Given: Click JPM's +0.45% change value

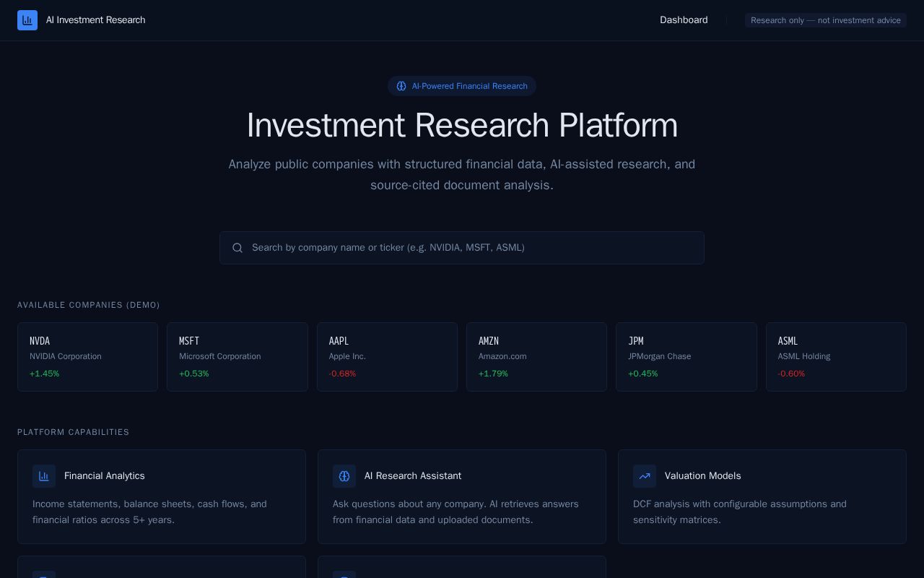Looking at the screenshot, I should pyautogui.click(x=643, y=374).
